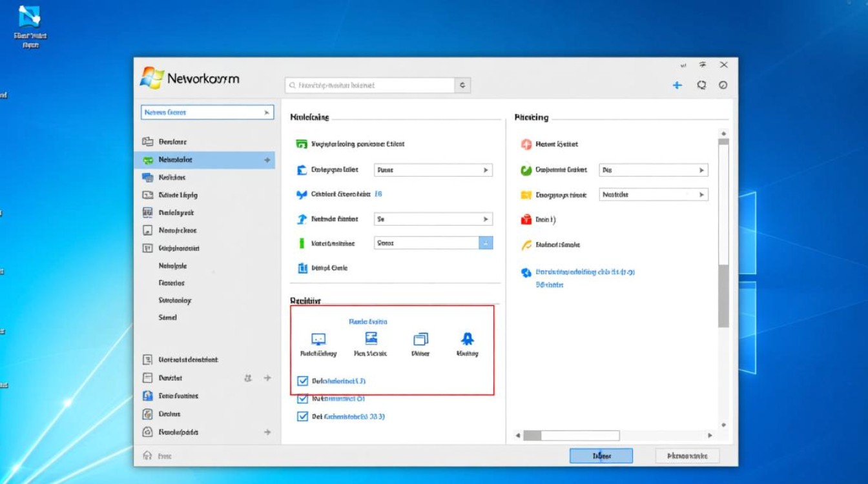Click the home icon at bottom-left of window
The image size is (868, 484).
[x=147, y=456]
